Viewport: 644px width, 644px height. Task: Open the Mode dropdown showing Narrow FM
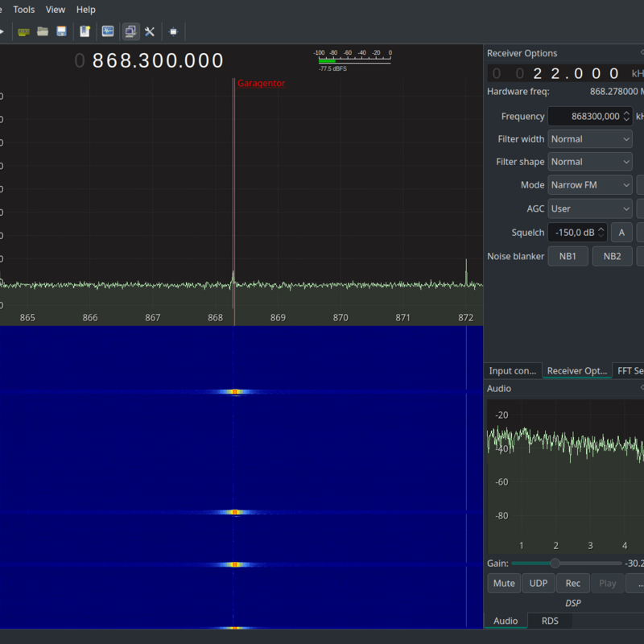(590, 185)
